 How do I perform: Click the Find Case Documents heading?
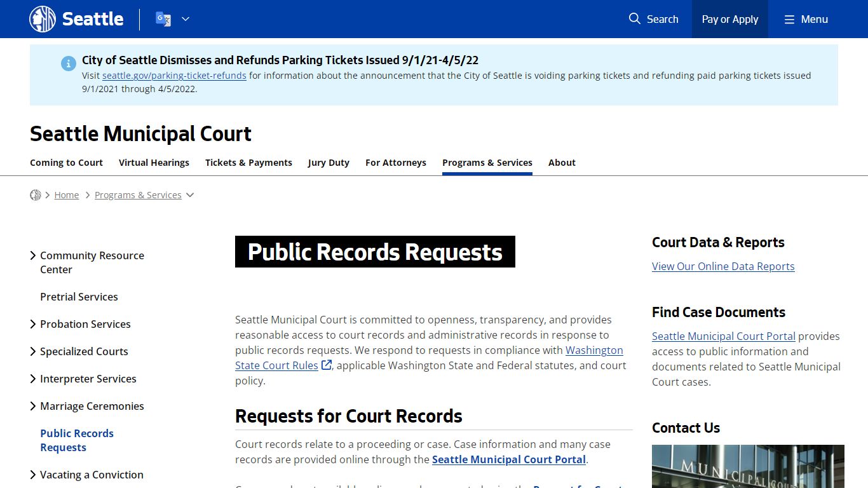pyautogui.click(x=719, y=312)
